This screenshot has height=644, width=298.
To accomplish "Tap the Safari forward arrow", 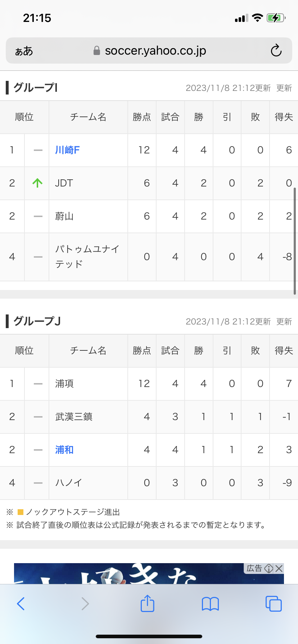I will 85,604.
